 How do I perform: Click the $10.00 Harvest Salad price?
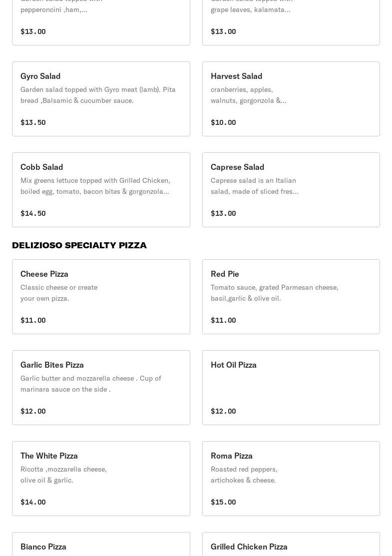coord(223,122)
